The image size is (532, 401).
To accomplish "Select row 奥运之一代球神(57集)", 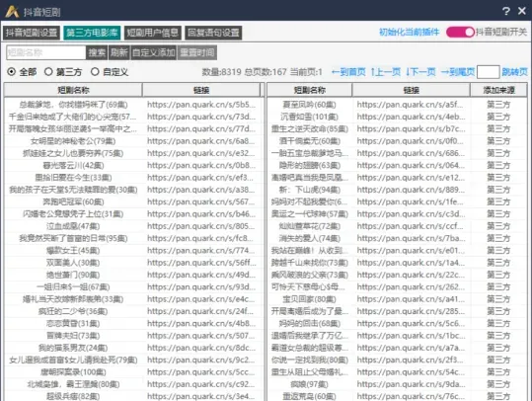I will [309, 214].
